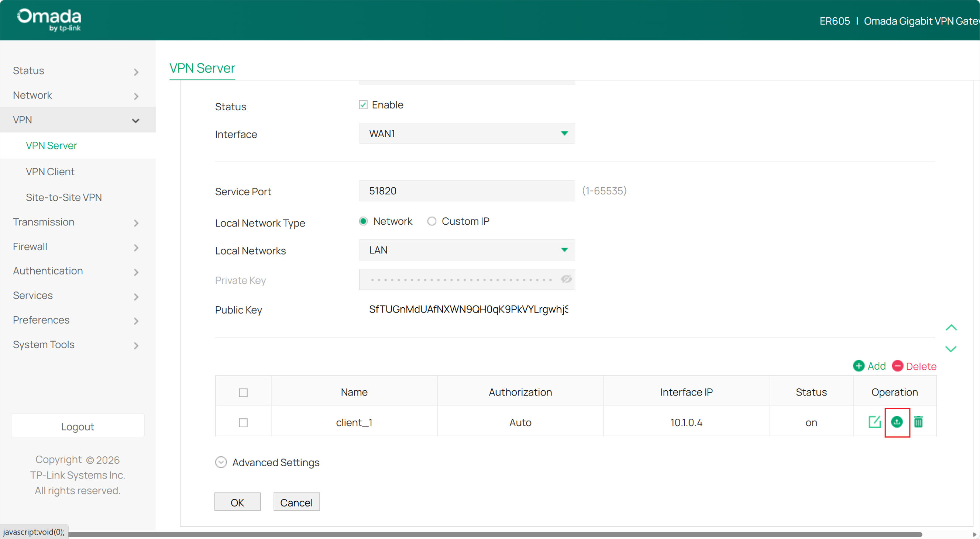Click the Omada by tp-link logo

[49, 20]
